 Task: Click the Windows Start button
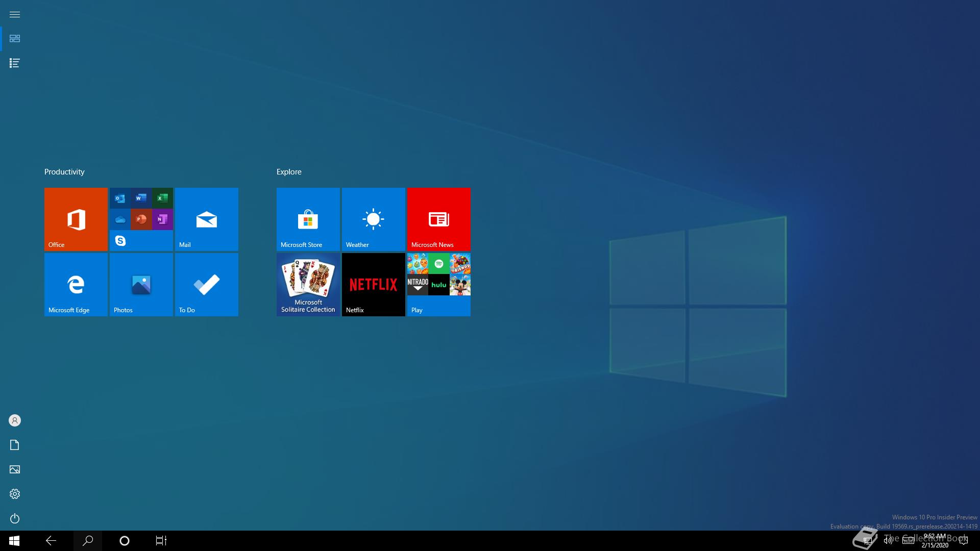[x=14, y=541]
